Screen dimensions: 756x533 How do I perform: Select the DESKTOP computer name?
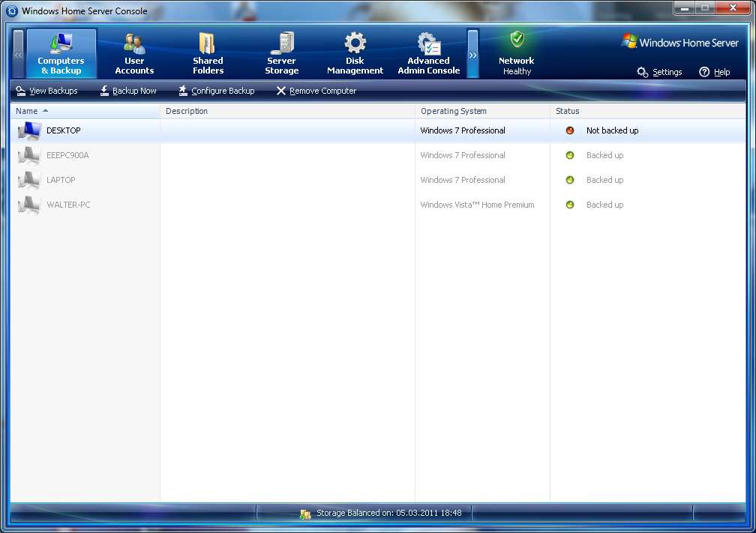pos(64,130)
